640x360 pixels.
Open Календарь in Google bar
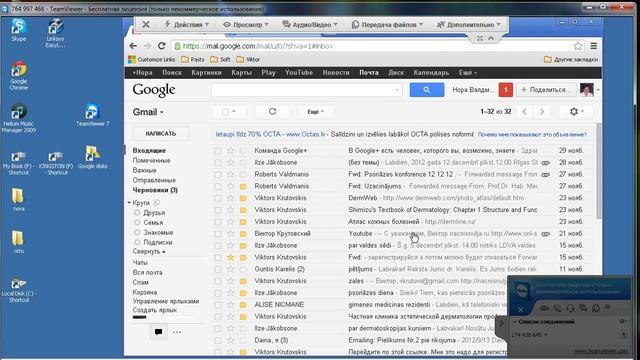431,72
